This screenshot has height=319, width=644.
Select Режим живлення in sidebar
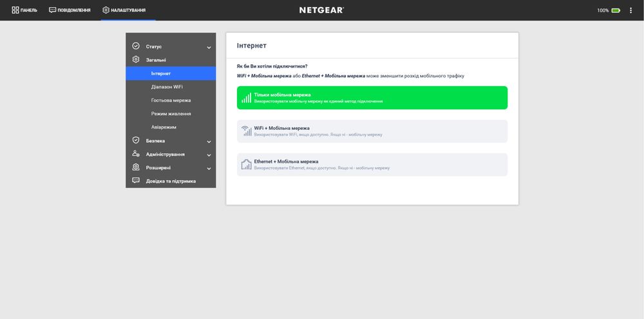[x=171, y=114]
